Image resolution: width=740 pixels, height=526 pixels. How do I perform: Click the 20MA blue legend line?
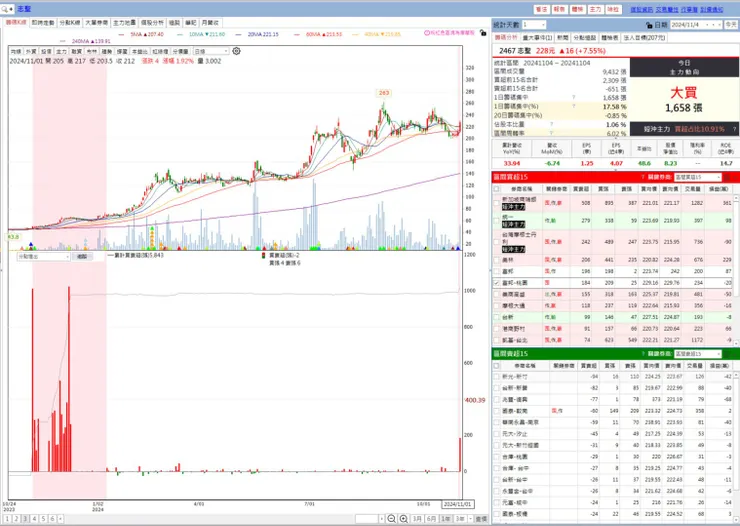[x=238, y=34]
